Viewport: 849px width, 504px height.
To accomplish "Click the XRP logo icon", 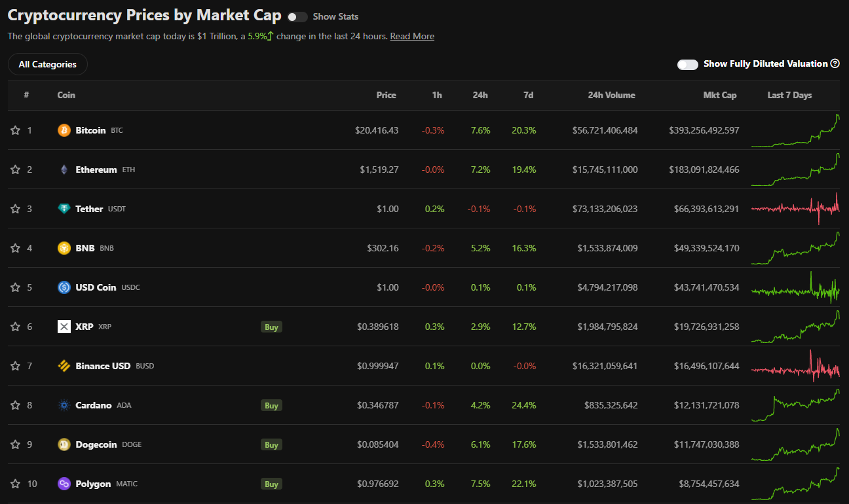I will tap(64, 327).
